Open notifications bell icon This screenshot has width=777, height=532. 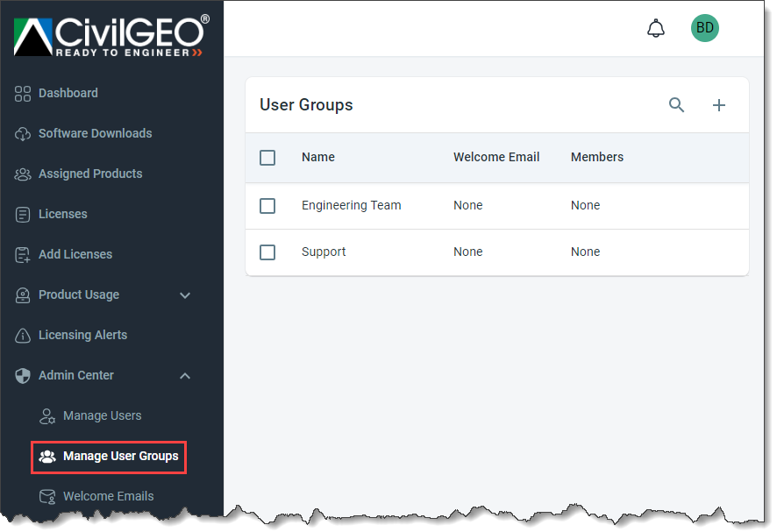[656, 28]
